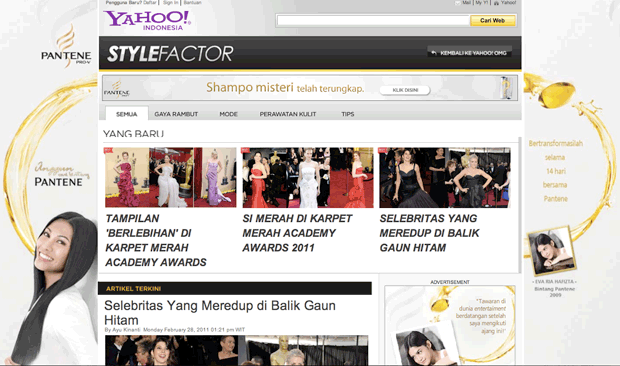Click the return arrow on Kembali ke Yahoo! OMG
Screen dimensions: 620x366
tap(434, 53)
